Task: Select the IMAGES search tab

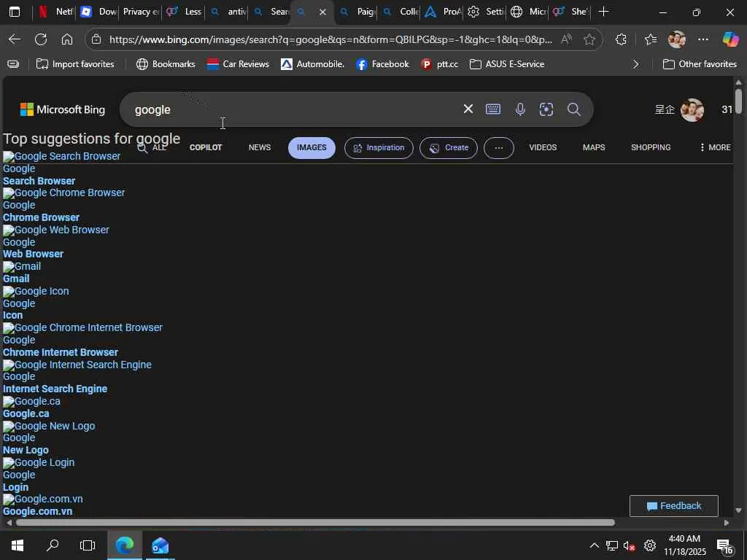Action: coord(311,147)
